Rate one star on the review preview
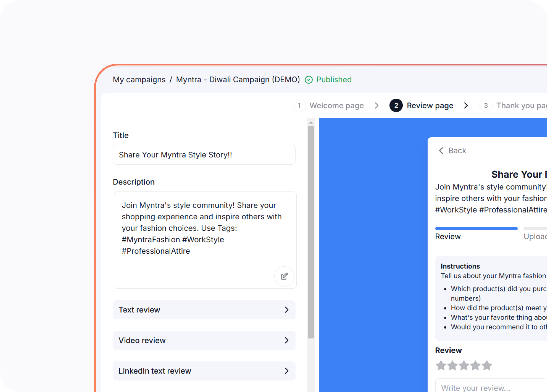 click(441, 366)
